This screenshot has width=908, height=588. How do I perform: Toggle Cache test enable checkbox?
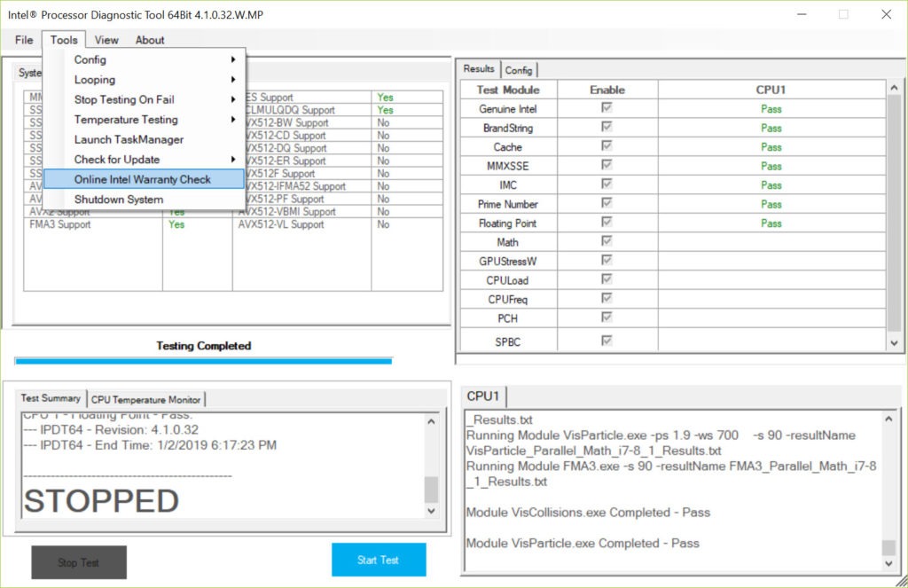607,146
